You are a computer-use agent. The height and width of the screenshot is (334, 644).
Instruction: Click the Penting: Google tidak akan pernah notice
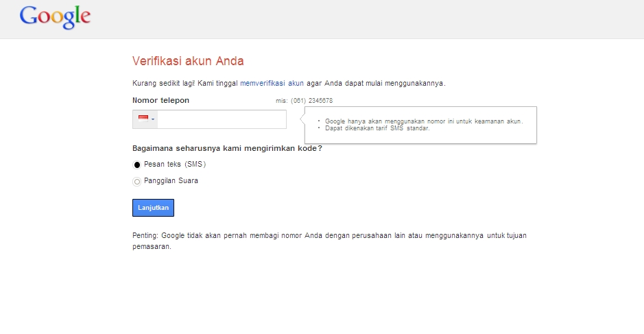(329, 241)
